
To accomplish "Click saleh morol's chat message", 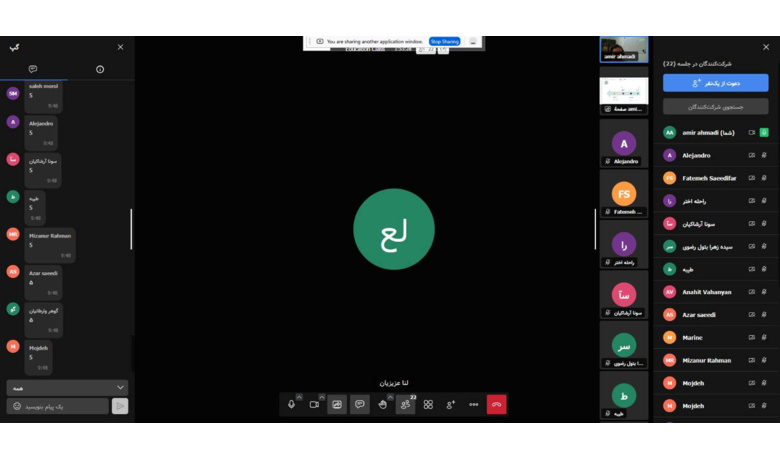I will (44, 96).
